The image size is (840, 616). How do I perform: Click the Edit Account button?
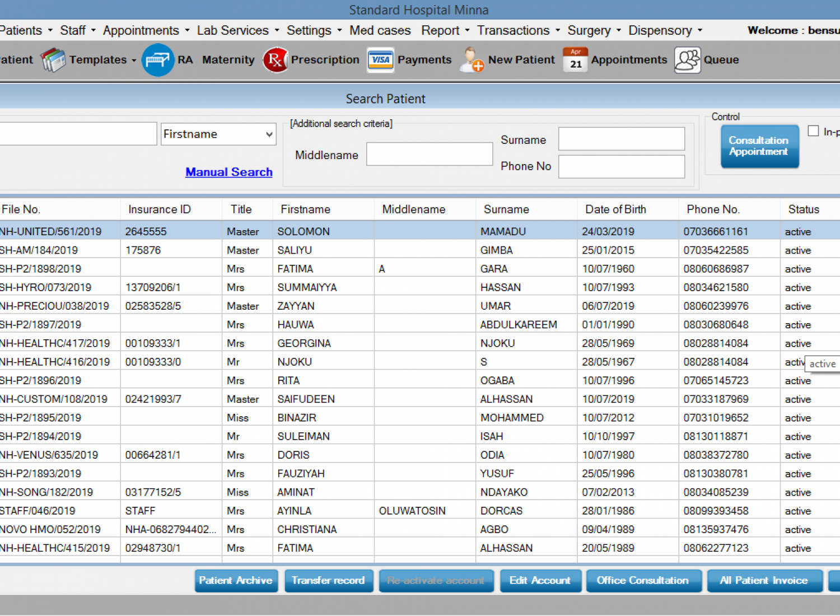(x=540, y=581)
